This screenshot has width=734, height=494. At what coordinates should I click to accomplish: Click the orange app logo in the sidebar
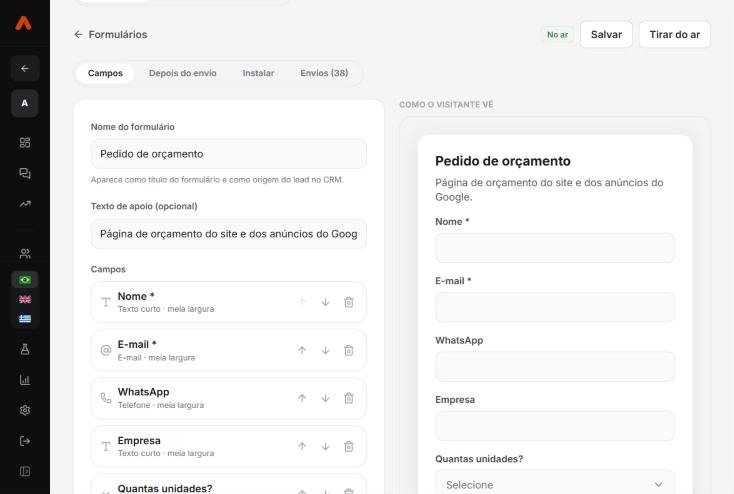pos(23,23)
